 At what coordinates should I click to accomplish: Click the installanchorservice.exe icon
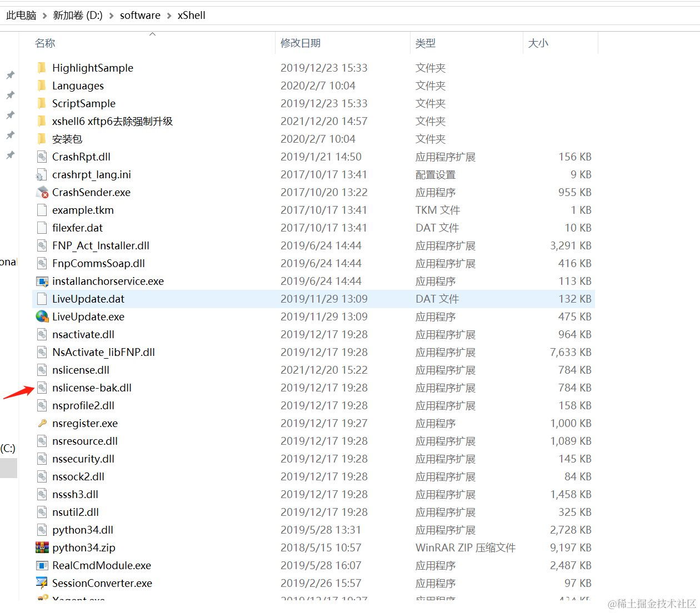[42, 281]
